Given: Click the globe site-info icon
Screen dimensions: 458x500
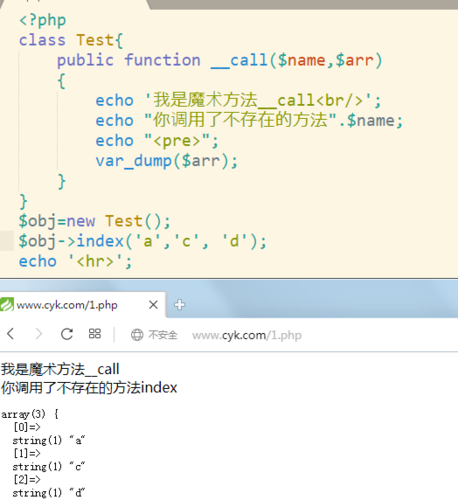Looking at the screenshot, I should coord(137,335).
